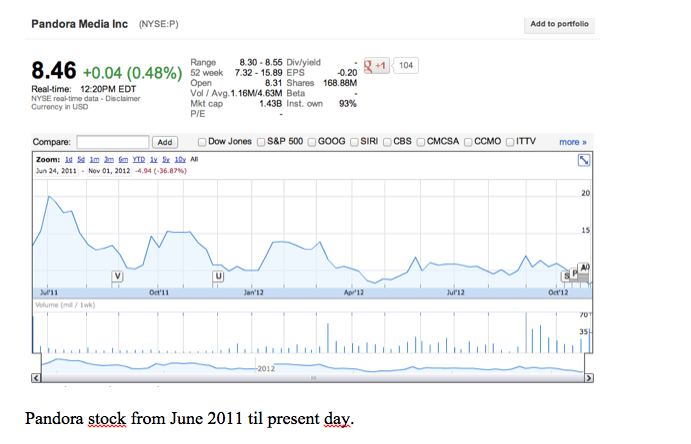Choose the 1m zoom range
Image resolution: width=691 pixels, height=444 pixels.
(x=94, y=159)
